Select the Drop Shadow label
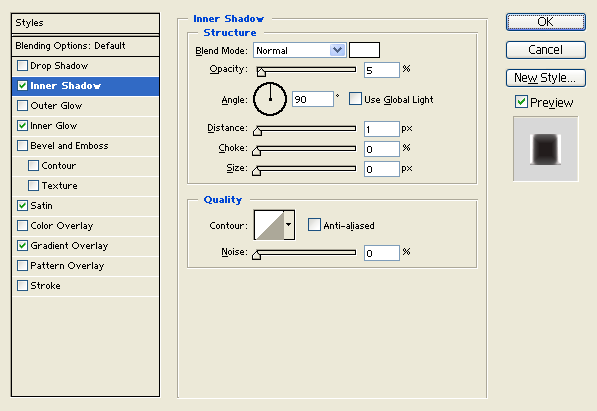This screenshot has height=411, width=597. click(x=59, y=66)
